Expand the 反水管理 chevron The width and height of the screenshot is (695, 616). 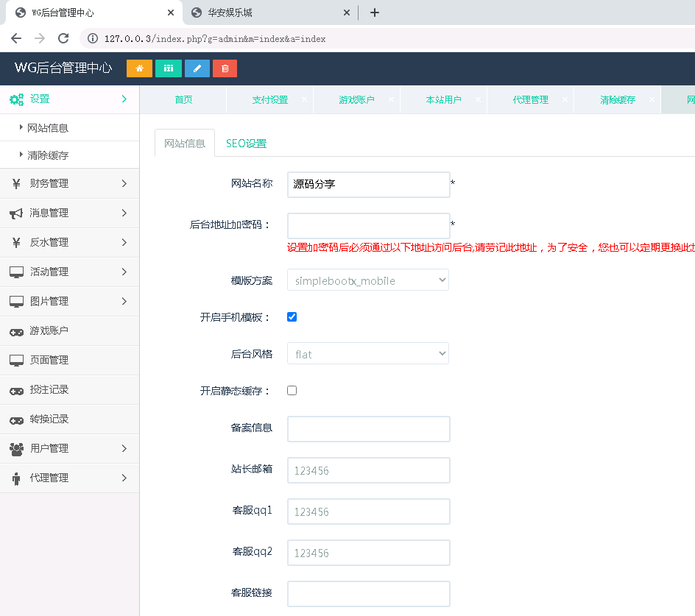point(124,242)
